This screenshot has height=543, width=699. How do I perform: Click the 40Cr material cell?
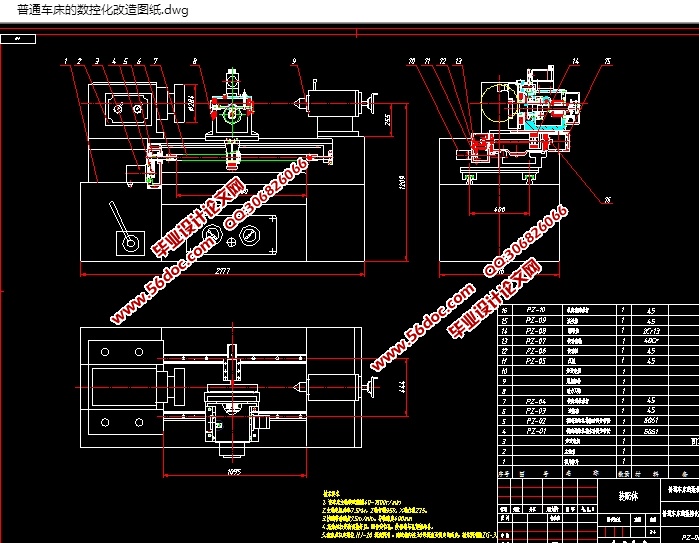[651, 341]
